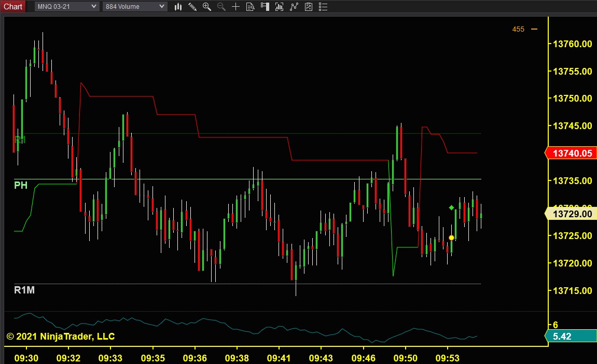Screen dimensions: 597x364
Task: Click the 09:30 time axis label
Action: [x=26, y=358]
